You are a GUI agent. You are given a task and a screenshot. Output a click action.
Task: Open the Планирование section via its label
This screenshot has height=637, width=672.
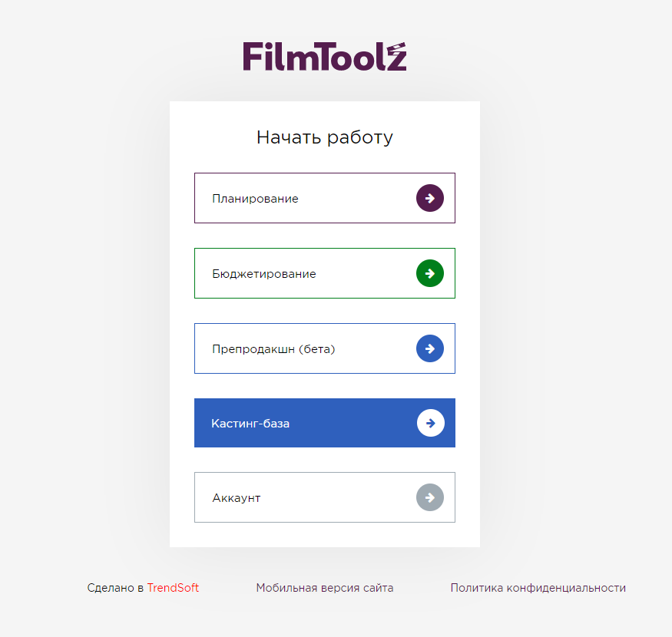[255, 199]
